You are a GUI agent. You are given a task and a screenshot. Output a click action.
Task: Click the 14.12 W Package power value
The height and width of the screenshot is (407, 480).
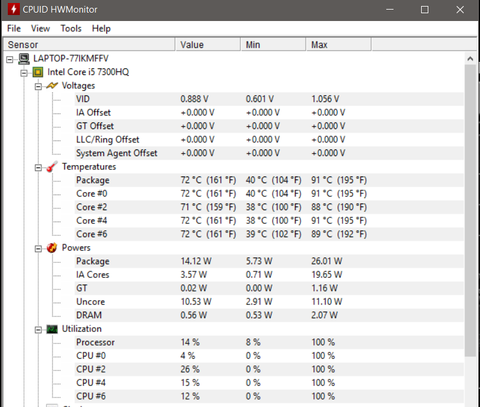point(196,261)
